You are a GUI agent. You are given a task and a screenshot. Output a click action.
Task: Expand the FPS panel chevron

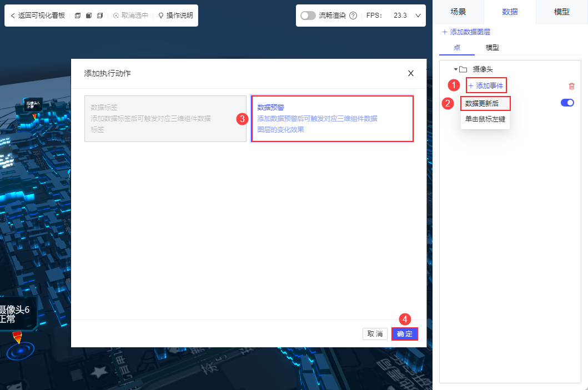point(418,16)
